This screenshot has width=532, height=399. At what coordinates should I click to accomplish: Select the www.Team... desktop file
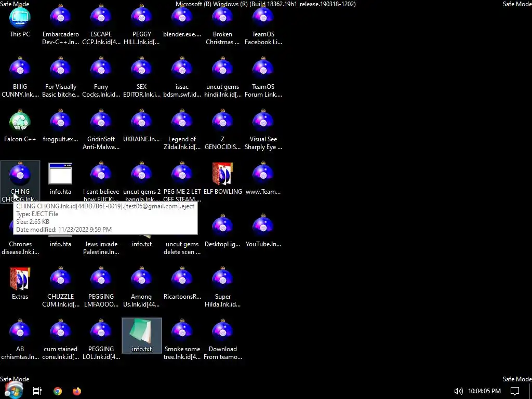[263, 179]
